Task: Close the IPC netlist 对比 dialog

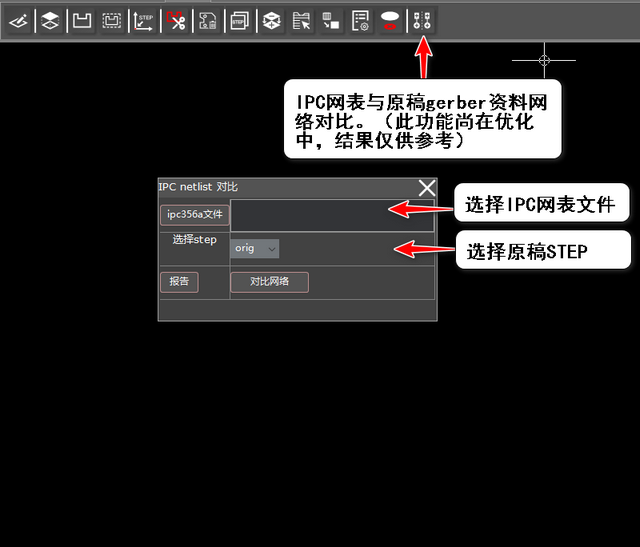Action: click(x=427, y=187)
